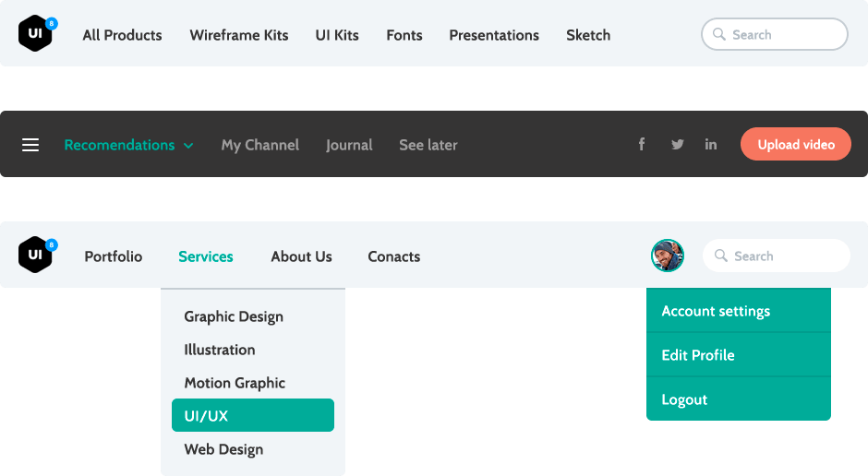Select UI/UX from Services dropdown
This screenshot has width=868, height=476.
pyautogui.click(x=252, y=416)
